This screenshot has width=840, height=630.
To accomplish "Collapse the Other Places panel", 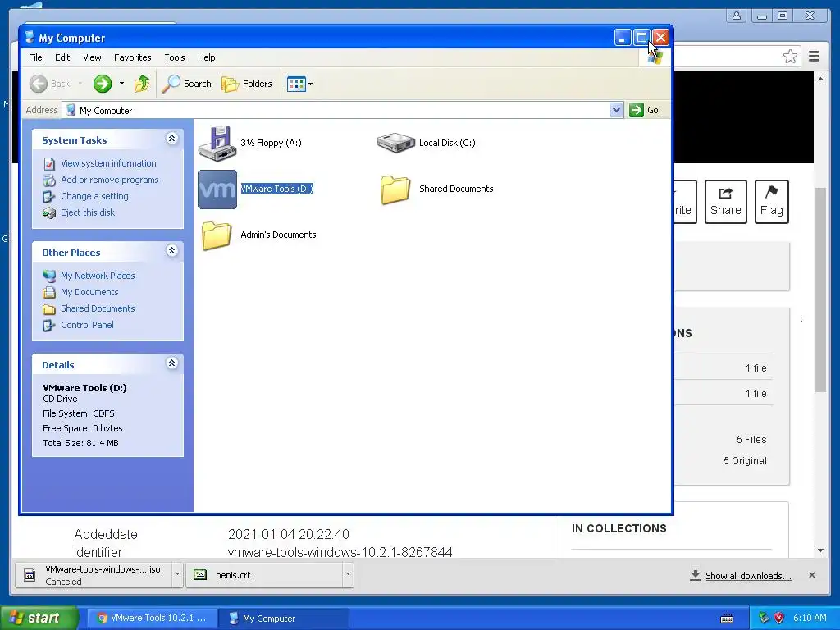I will pyautogui.click(x=171, y=251).
